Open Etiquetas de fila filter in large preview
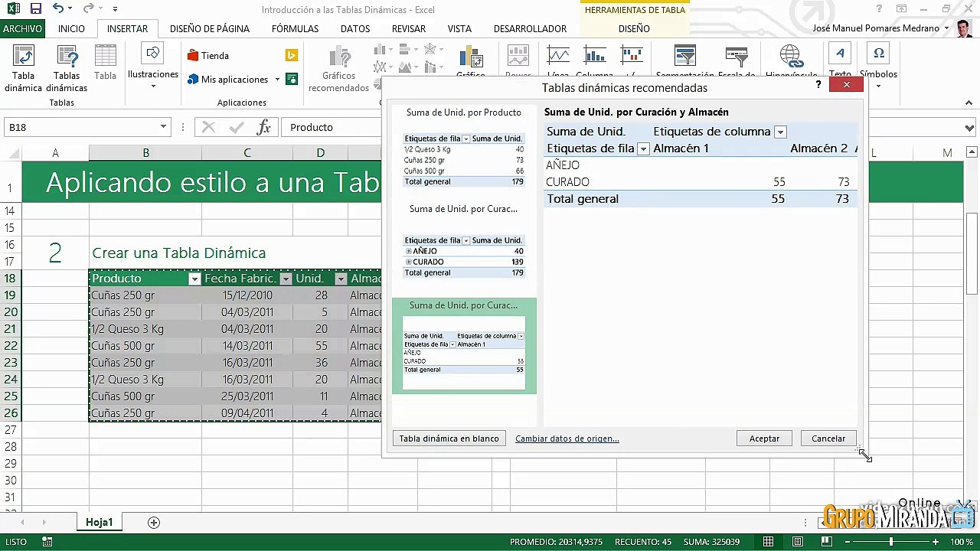Screen dimensions: 980x551 pyautogui.click(x=643, y=148)
